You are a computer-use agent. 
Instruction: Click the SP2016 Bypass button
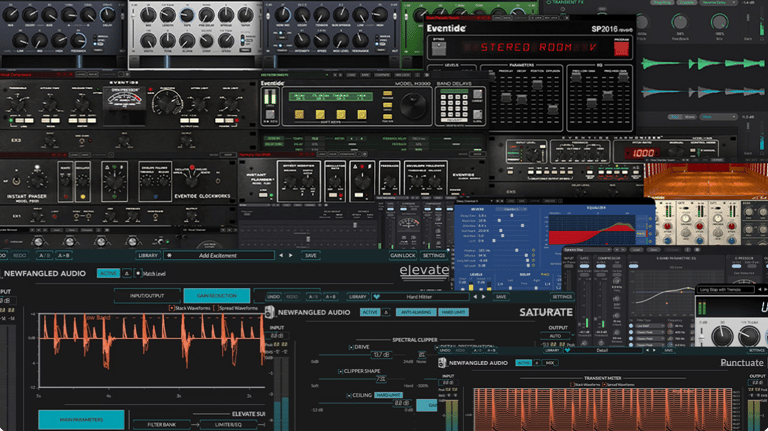438,48
